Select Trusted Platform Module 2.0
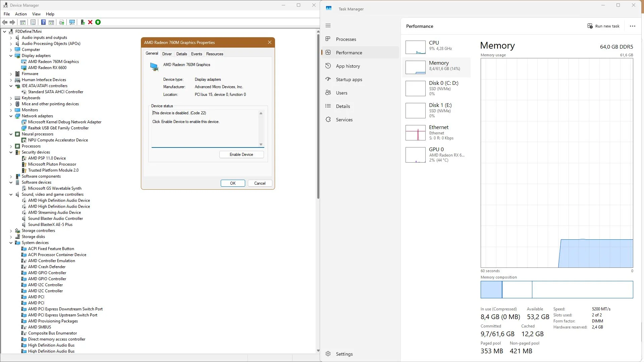The height and width of the screenshot is (362, 644). (x=53, y=170)
